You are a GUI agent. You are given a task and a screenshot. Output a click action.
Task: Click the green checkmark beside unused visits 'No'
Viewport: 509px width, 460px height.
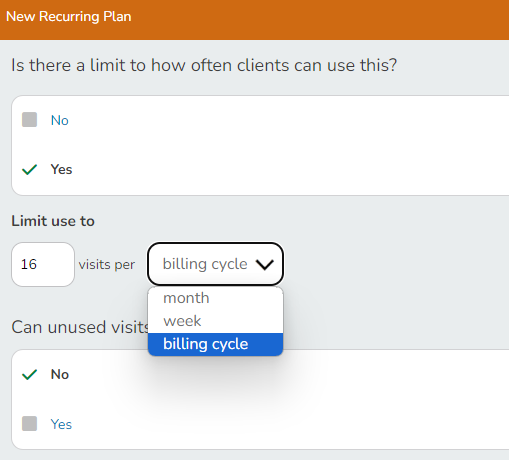(x=29, y=375)
